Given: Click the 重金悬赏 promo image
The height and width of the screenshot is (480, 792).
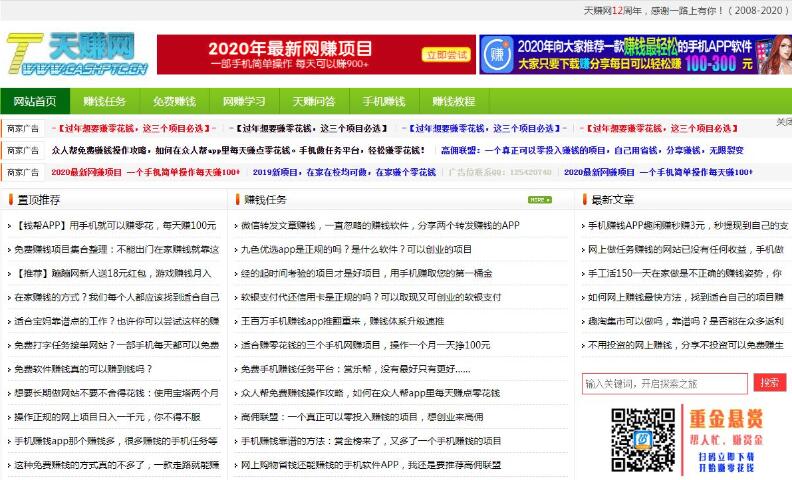Looking at the screenshot, I should 726,440.
